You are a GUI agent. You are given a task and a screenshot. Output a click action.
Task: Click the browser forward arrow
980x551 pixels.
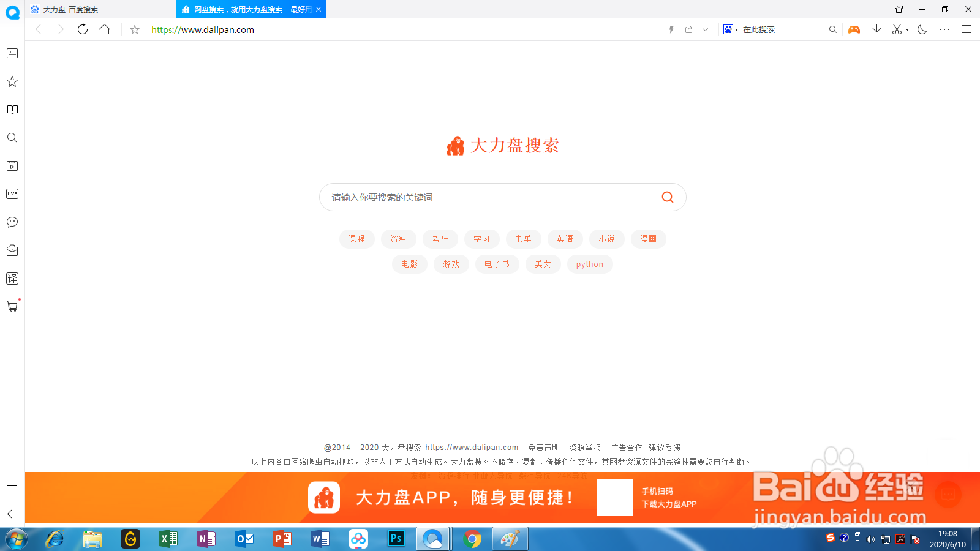(x=60, y=29)
